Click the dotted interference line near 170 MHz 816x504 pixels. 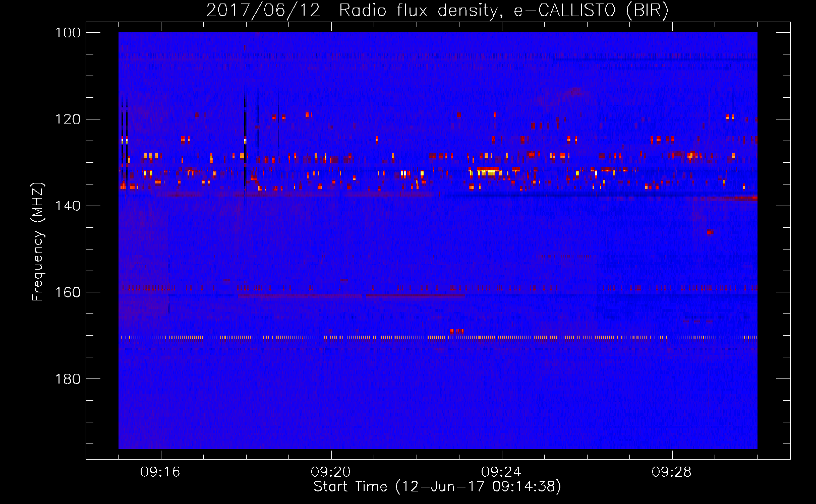[x=438, y=337]
